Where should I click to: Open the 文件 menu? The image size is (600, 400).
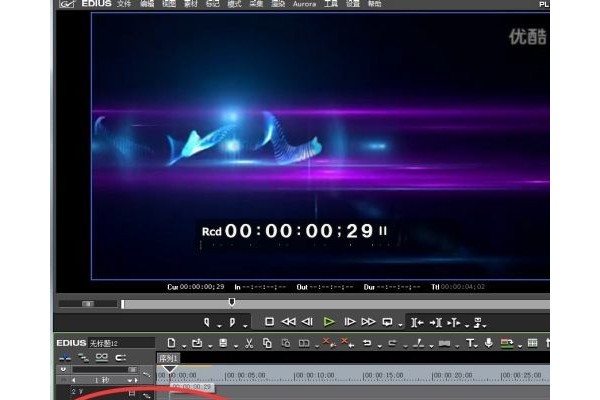[124, 4]
